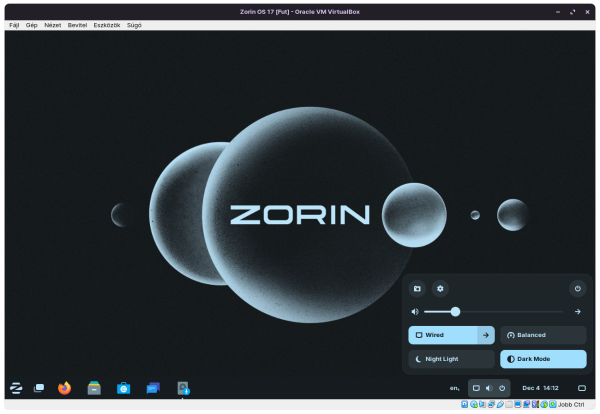Click VirtualBox hard disk activity indicator
The height and width of the screenshot is (414, 600).
click(465, 404)
